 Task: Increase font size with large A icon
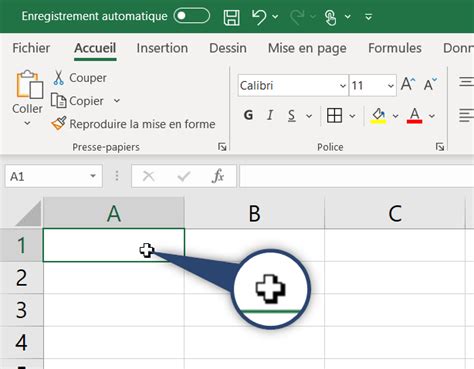pos(408,84)
